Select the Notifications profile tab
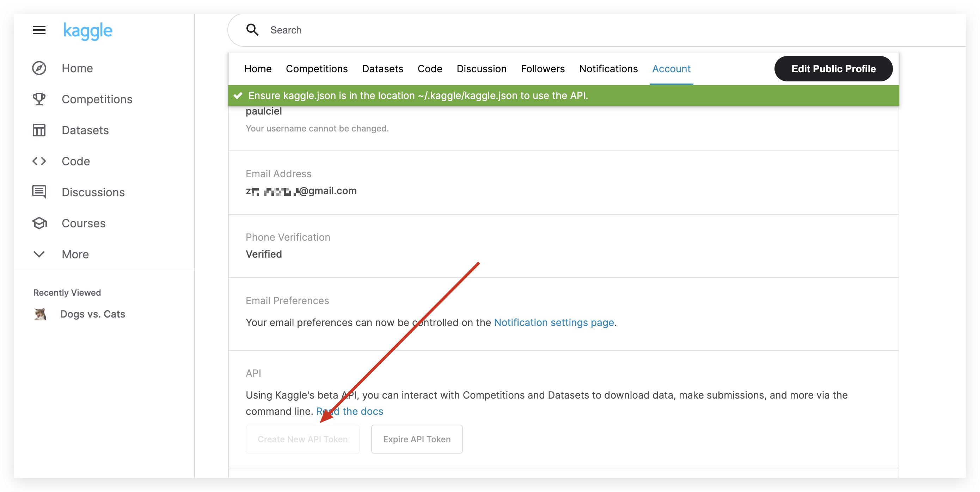 608,69
